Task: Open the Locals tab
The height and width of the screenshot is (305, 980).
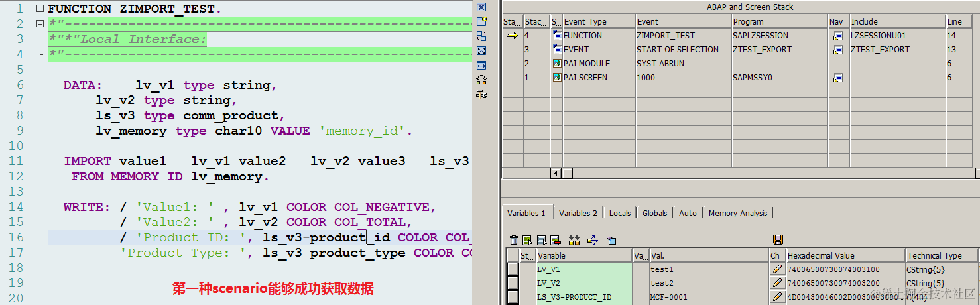Action: point(620,213)
